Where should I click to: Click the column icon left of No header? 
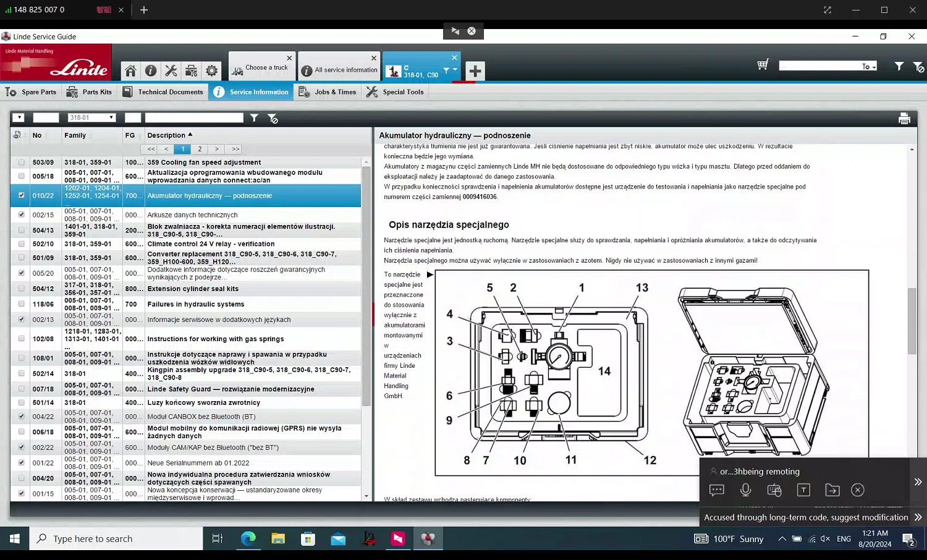pyautogui.click(x=17, y=135)
